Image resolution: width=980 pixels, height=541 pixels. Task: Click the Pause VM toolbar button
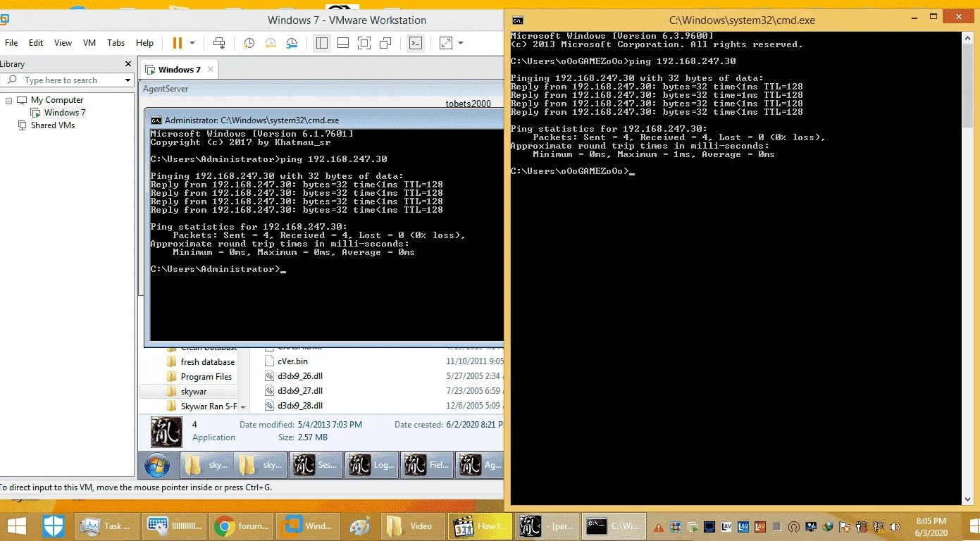point(177,43)
